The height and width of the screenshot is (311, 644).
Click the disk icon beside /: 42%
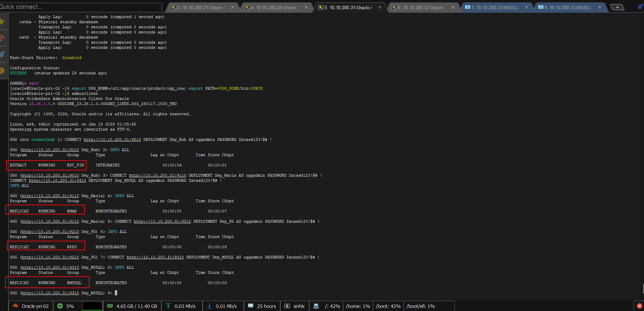pos(316,306)
